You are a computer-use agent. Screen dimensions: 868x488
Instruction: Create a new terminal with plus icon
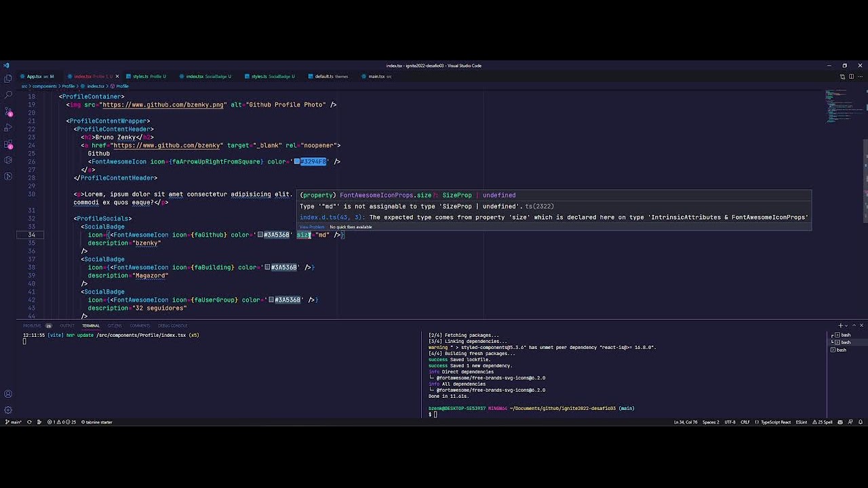tap(840, 325)
